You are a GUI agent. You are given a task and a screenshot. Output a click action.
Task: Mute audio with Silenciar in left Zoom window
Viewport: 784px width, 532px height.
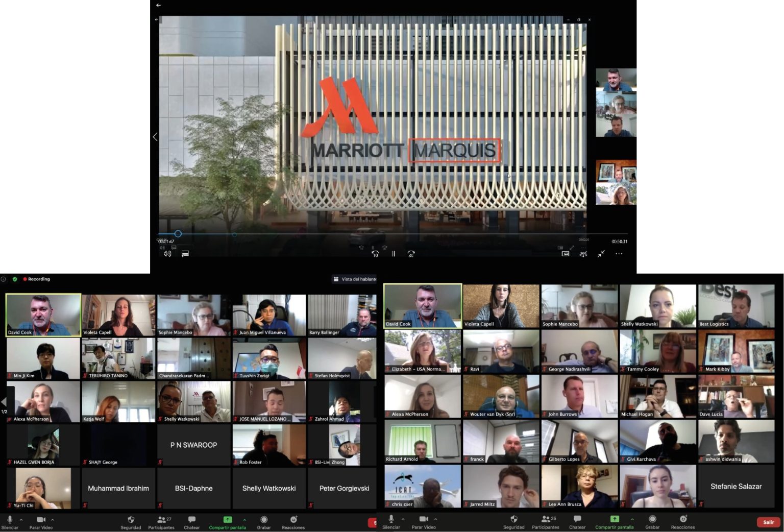click(x=10, y=522)
